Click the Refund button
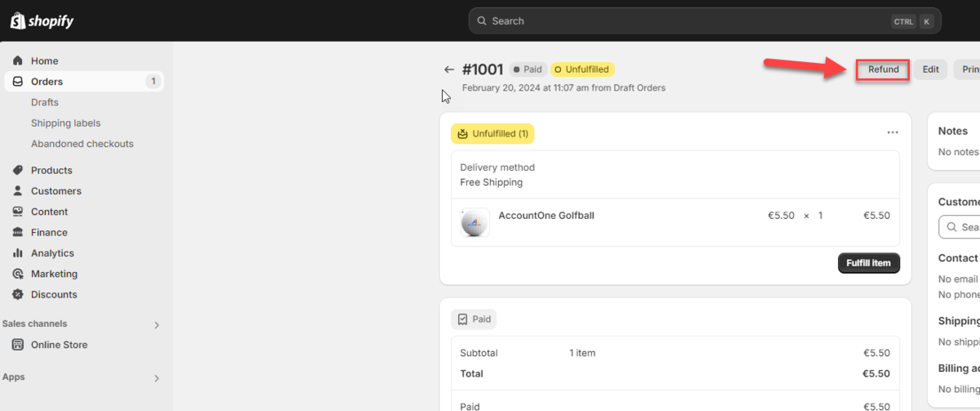This screenshot has width=980, height=411. click(x=883, y=69)
